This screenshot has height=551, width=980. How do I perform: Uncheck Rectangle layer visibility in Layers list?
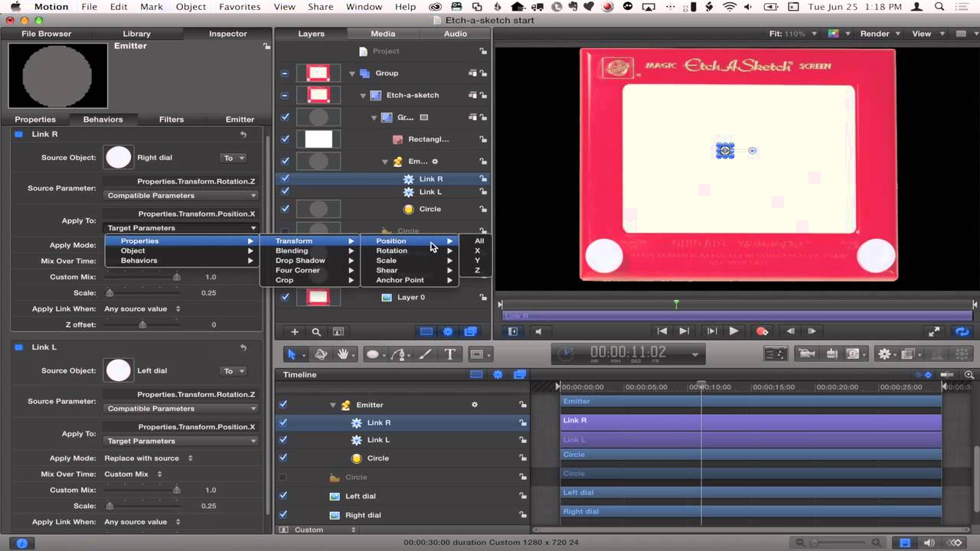coord(285,139)
